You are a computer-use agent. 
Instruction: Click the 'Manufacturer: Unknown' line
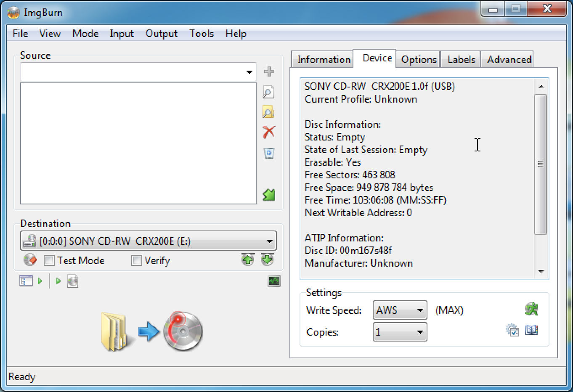pos(359,263)
